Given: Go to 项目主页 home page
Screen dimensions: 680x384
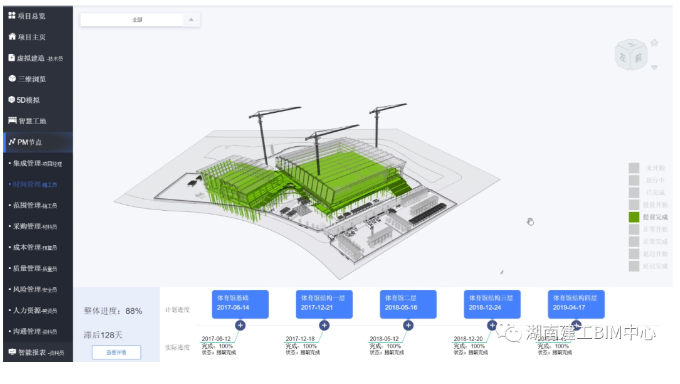Looking at the screenshot, I should click(38, 37).
